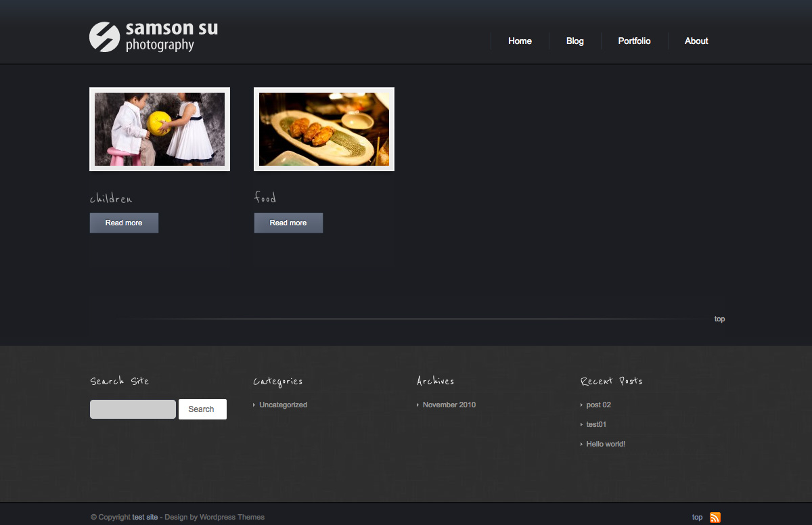Viewport: 812px width, 525px height.
Task: Open the 'Hello world!' post link
Action: (606, 444)
